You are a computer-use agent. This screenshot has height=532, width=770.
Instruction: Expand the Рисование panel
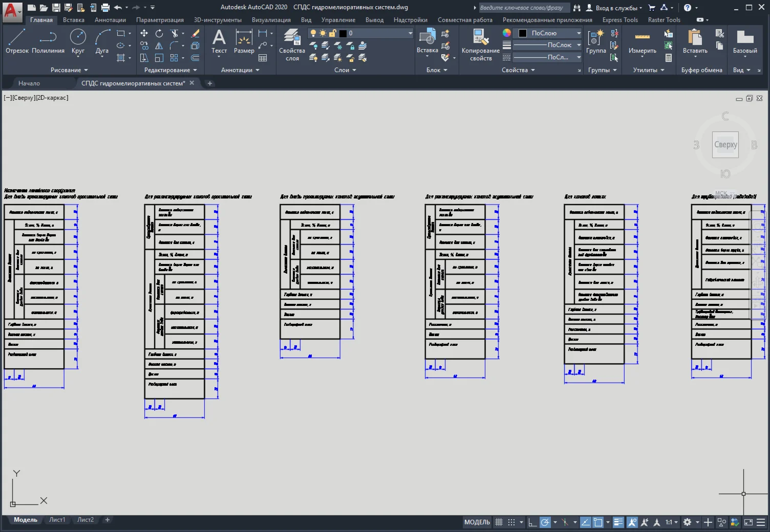(x=69, y=70)
